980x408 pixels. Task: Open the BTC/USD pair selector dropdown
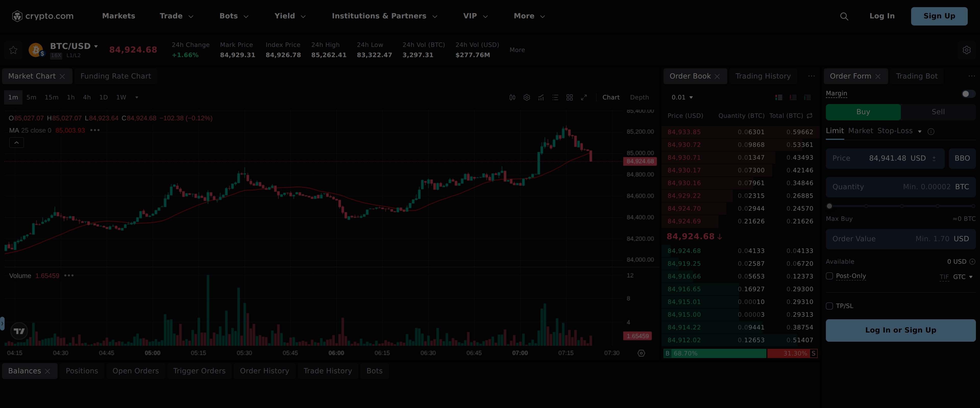pyautogui.click(x=74, y=46)
